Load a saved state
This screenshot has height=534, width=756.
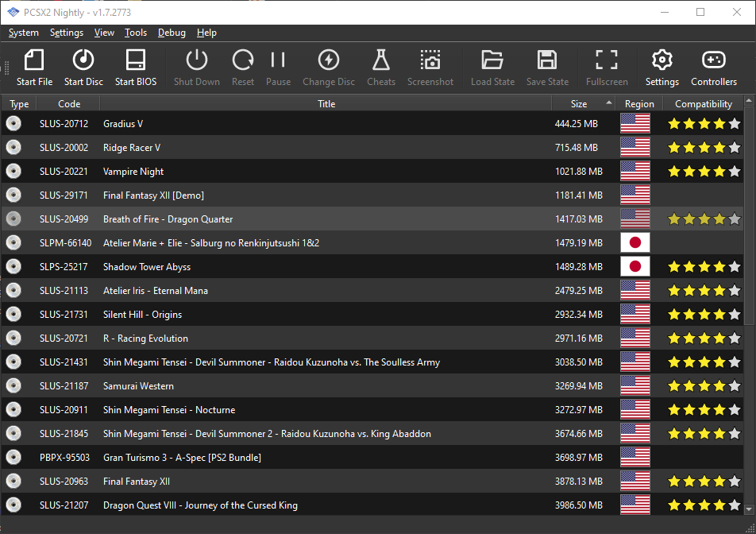click(492, 68)
